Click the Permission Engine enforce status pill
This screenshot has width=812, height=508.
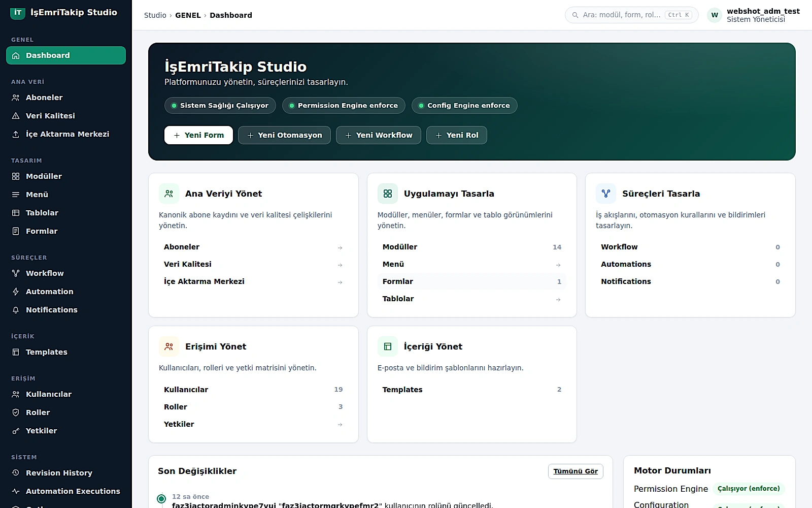click(344, 106)
